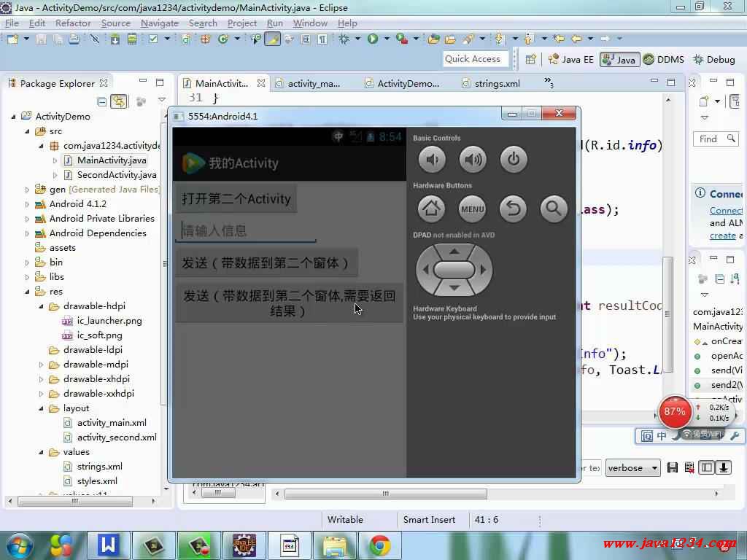Click the emulator Back hardware button
The image size is (747, 560).
[x=513, y=209]
